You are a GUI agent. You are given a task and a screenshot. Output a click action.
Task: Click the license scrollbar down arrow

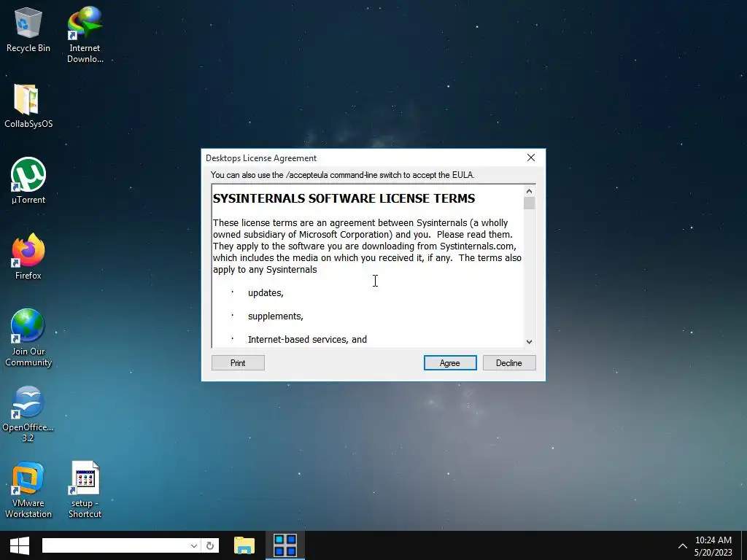click(x=529, y=341)
